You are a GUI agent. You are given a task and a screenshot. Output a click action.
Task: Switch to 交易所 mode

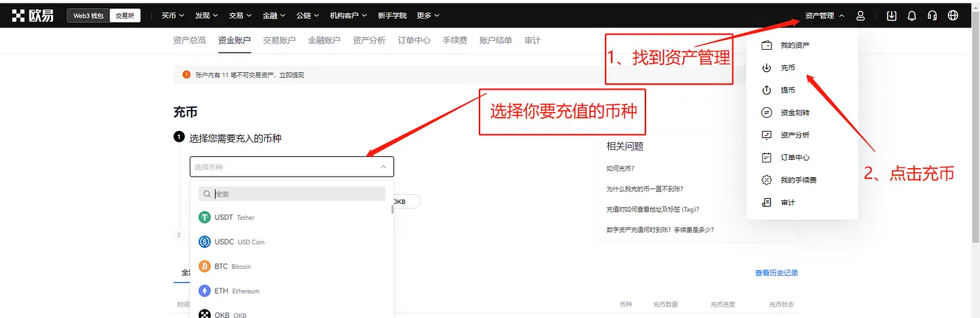click(126, 15)
